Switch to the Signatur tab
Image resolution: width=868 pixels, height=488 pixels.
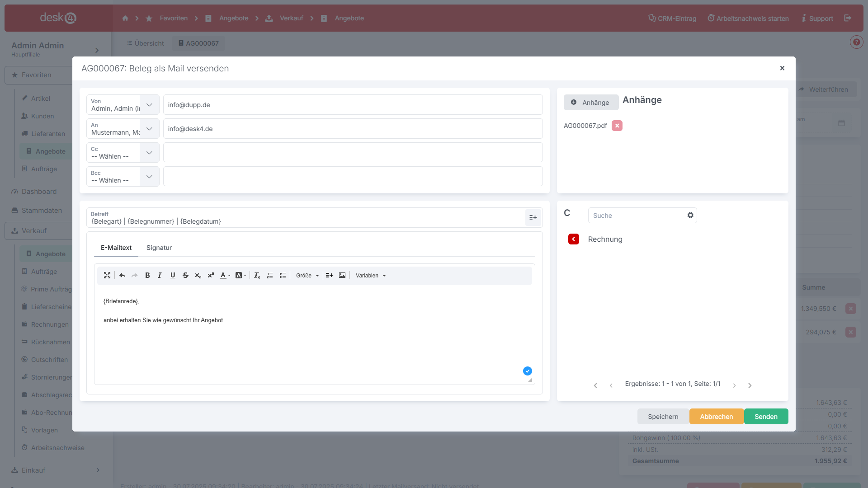(159, 248)
